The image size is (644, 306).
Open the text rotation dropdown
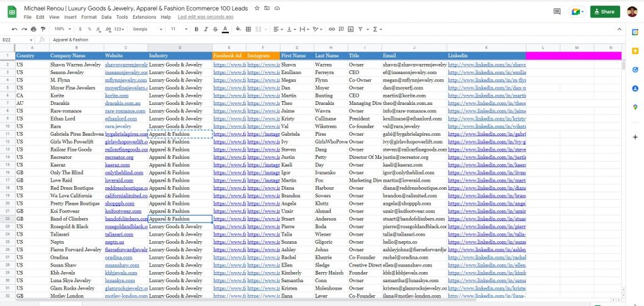(x=318, y=29)
